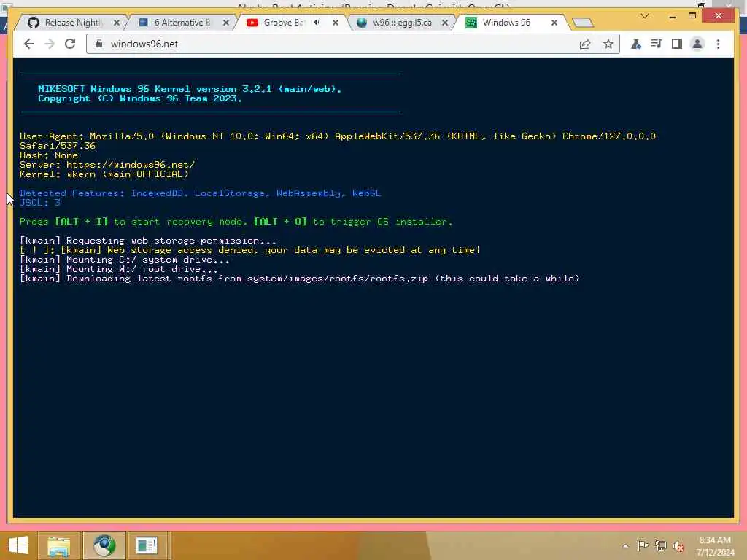
Task: Open the tab search chevron dropdown
Action: coord(645,16)
